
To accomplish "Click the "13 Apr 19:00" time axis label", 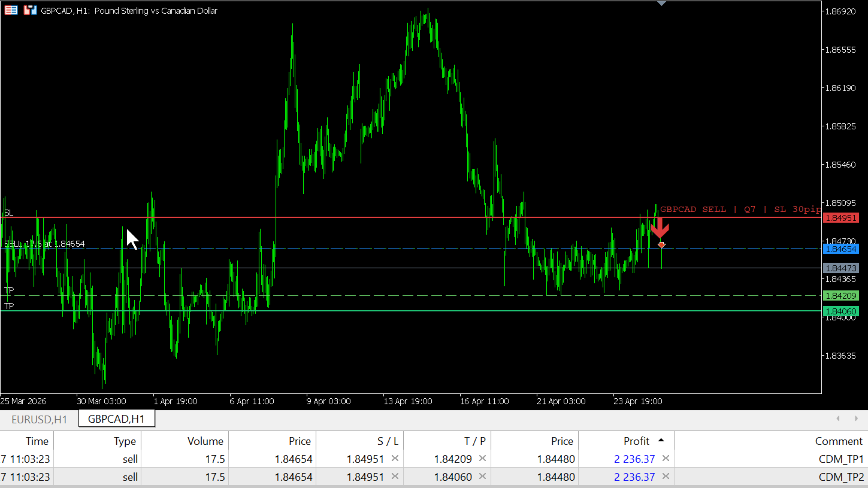I will tap(408, 401).
